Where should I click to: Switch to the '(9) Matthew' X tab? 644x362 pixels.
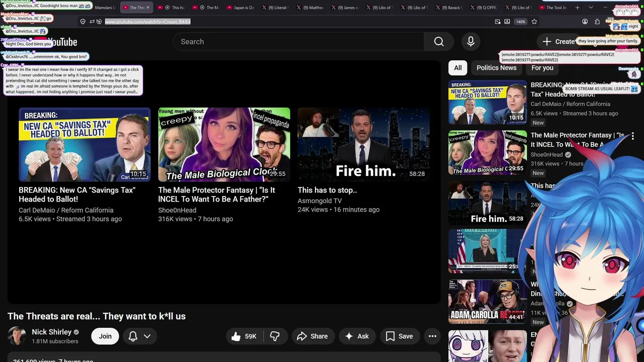[x=309, y=8]
